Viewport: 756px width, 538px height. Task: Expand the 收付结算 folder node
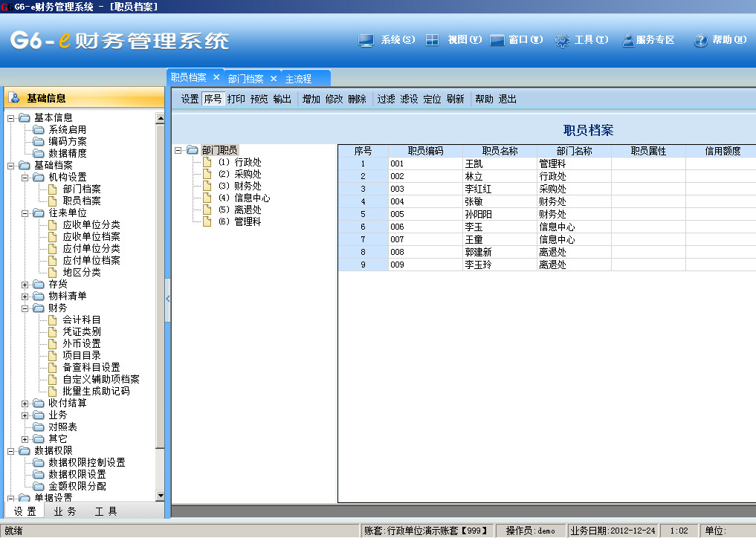click(25, 403)
